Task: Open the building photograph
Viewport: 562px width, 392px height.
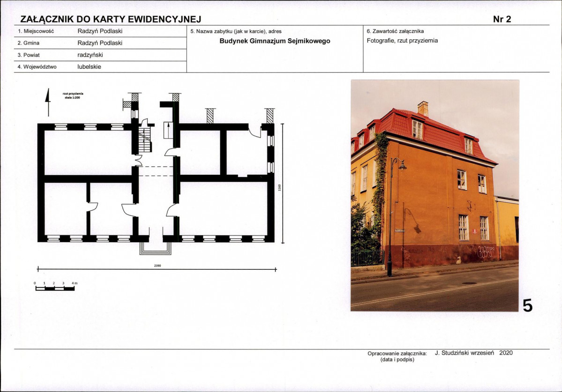Action: pos(435,195)
